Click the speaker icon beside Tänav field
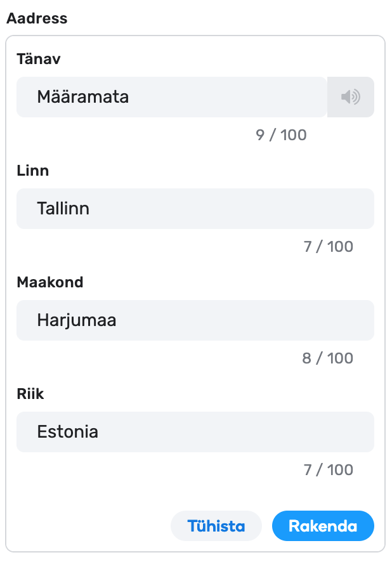Image resolution: width=392 pixels, height=562 pixels. point(350,97)
